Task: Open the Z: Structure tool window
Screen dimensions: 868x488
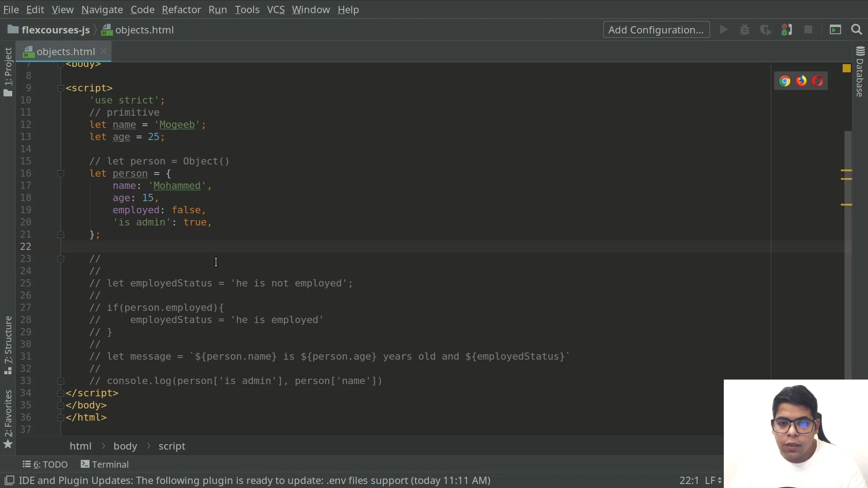Action: tap(8, 345)
